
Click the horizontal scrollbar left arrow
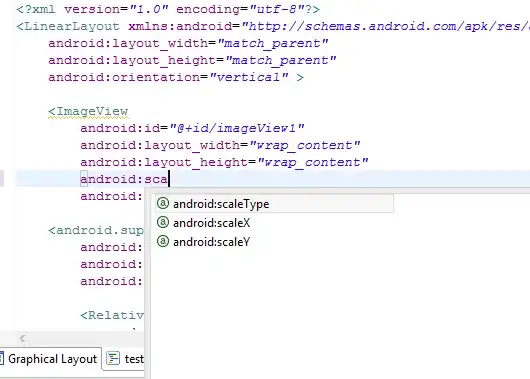click(23, 338)
